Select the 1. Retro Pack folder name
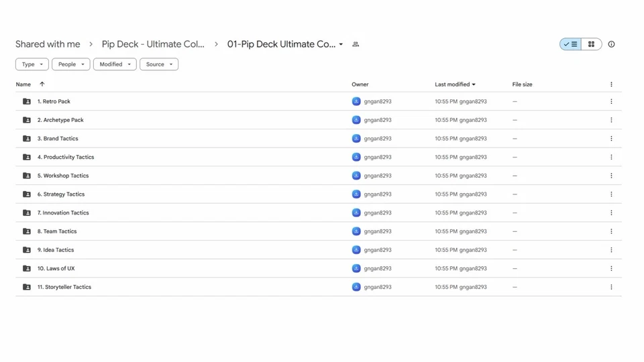Image resolution: width=644 pixels, height=362 pixels. (x=54, y=101)
